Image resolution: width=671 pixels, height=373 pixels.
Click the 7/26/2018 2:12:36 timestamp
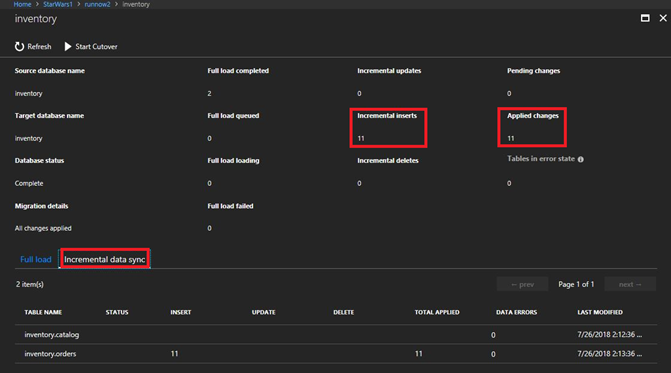[x=609, y=335]
